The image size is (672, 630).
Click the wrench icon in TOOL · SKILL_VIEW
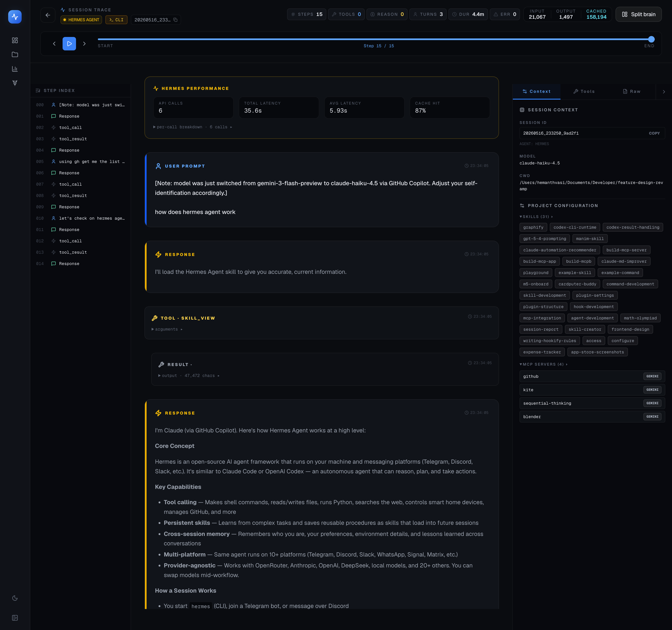pos(155,318)
